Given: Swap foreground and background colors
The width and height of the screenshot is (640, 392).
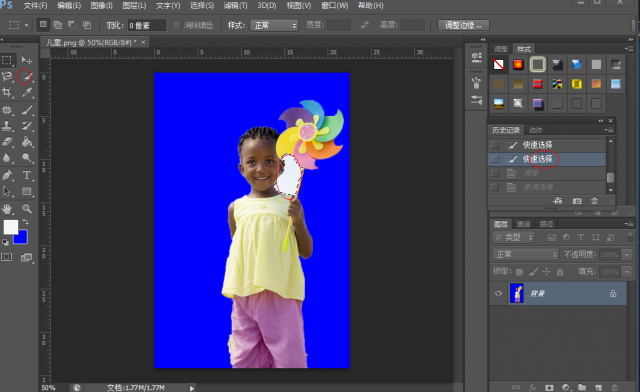Looking at the screenshot, I should point(26,222).
